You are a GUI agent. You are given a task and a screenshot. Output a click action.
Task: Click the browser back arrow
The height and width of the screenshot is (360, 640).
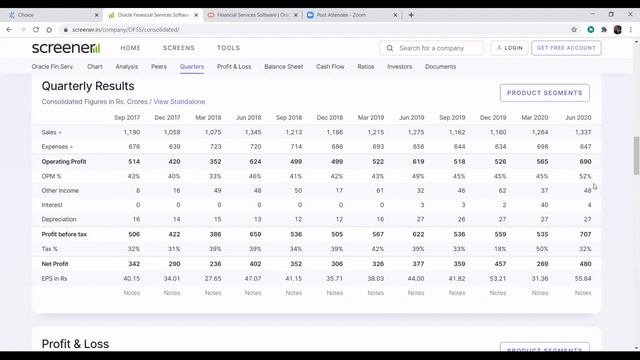[9, 29]
